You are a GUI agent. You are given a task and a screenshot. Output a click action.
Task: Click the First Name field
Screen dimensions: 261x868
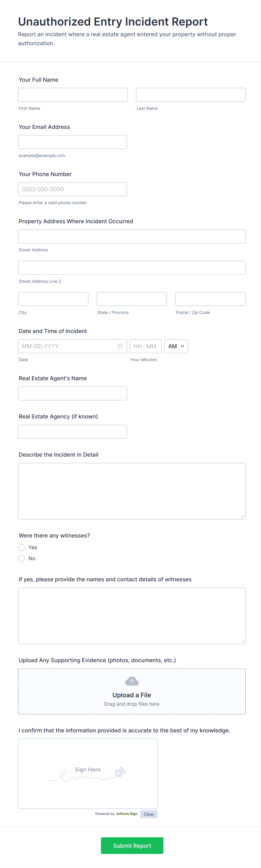pos(73,95)
